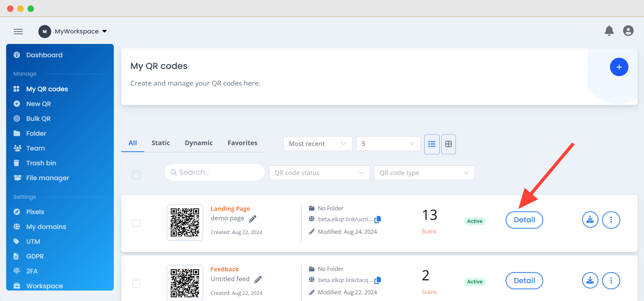Switch to the Dynamic tab
The height and width of the screenshot is (301, 644).
tap(199, 143)
